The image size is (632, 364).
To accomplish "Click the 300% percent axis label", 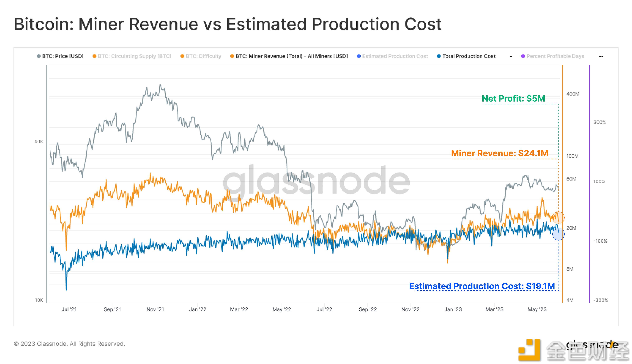I will pyautogui.click(x=600, y=122).
